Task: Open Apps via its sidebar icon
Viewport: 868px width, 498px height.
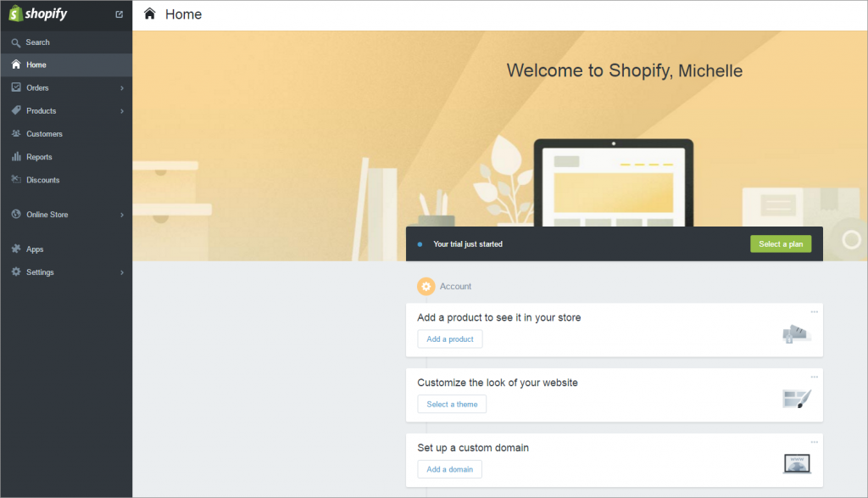Action: pos(15,249)
